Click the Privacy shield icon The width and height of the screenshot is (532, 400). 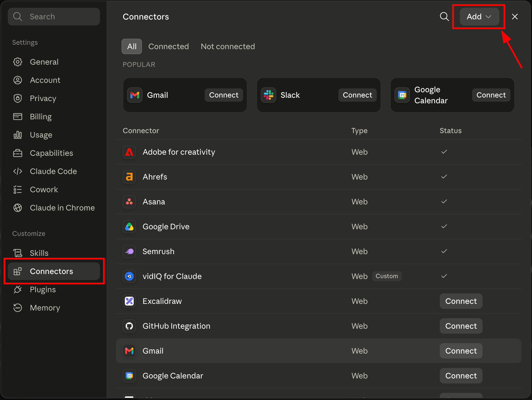pos(18,98)
